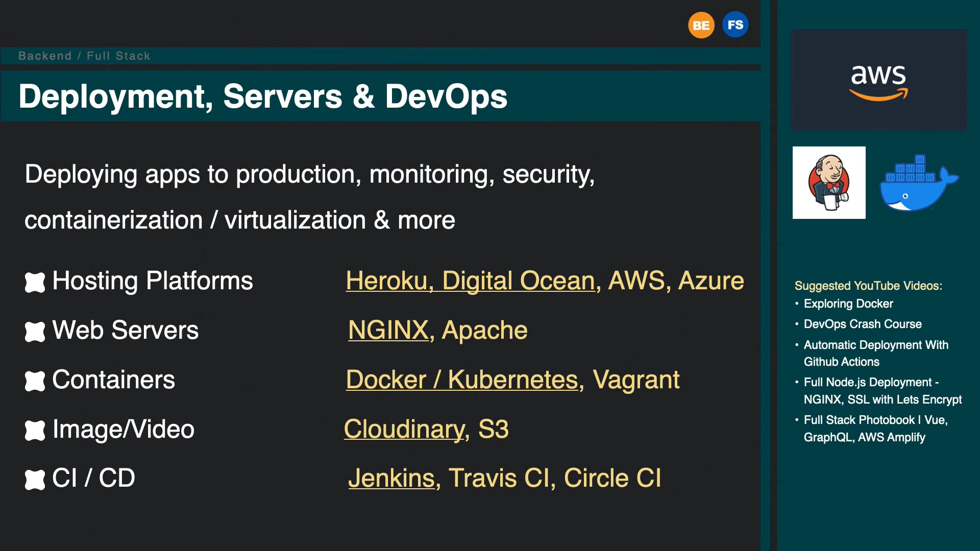Click the bullet icon beside CI / CD
This screenshot has width=980, height=551.
point(35,480)
